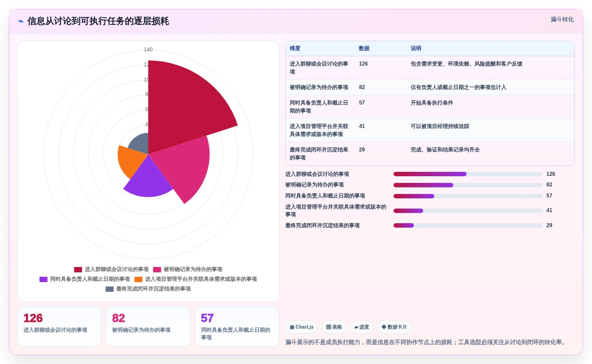This screenshot has width=592, height=364.
Task: Click the lightning icon beside the title
Action: click(21, 21)
